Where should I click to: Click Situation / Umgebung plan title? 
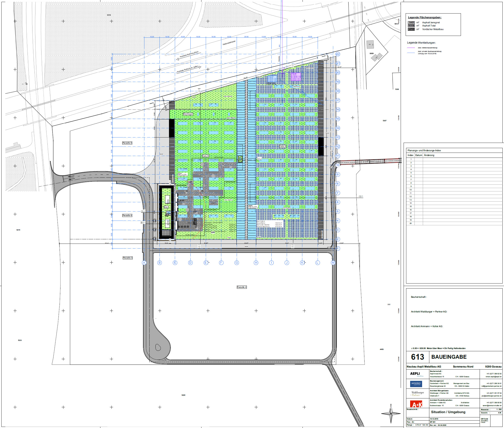pyautogui.click(x=448, y=412)
